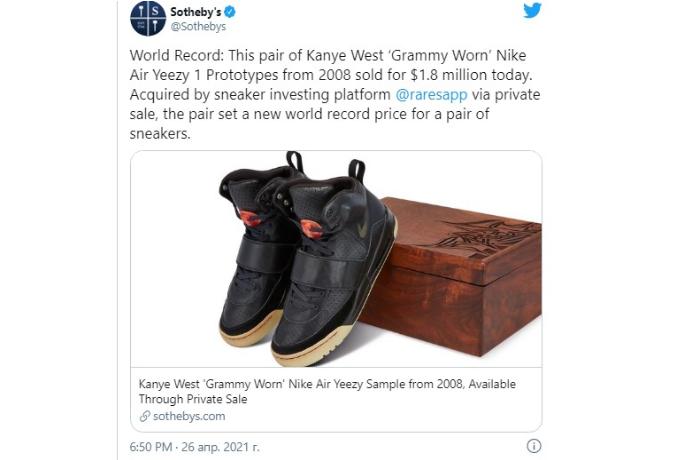Click the words Through Private Sale in the card

(193, 399)
